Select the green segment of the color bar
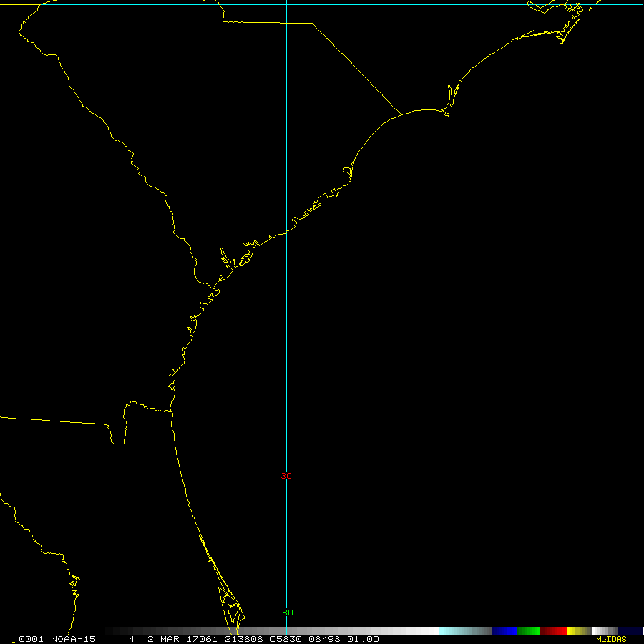This screenshot has height=644, width=644. click(528, 631)
